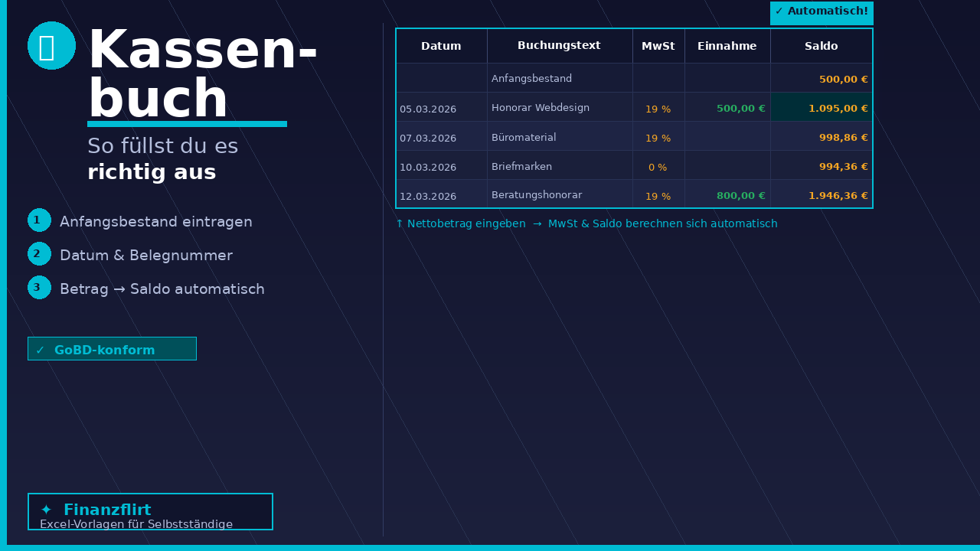Viewport: 980px width, 551px height.
Task: Click the date 07.03.2026
Action: [x=428, y=139]
